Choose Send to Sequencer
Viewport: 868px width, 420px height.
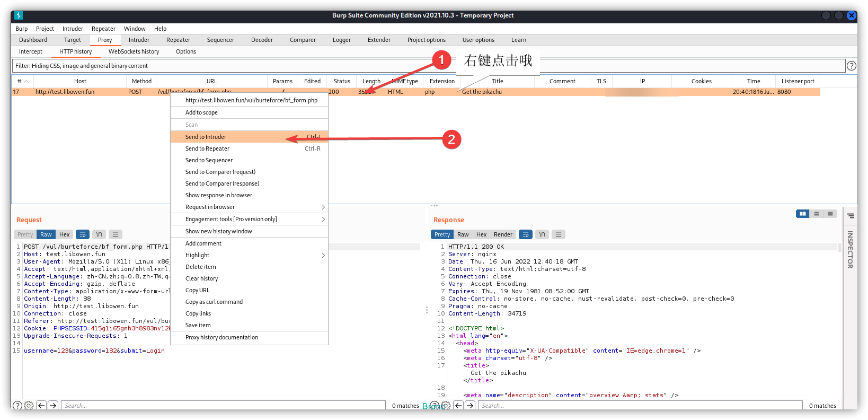pos(249,160)
